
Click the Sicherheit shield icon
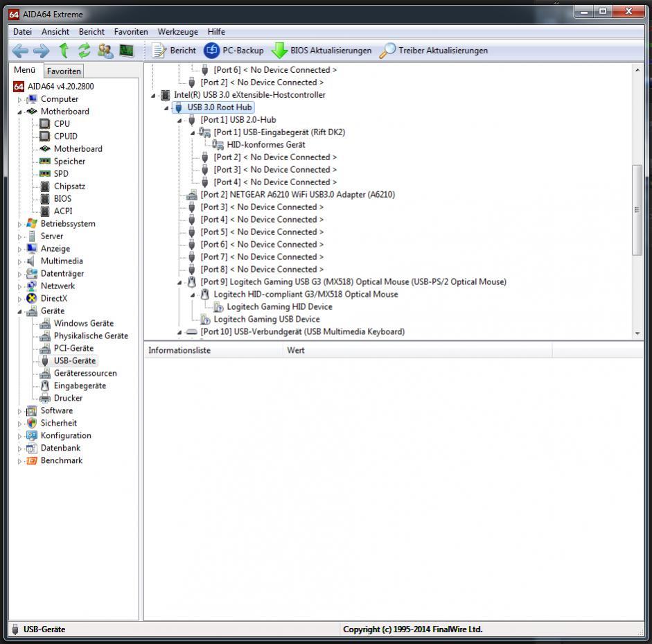(x=32, y=423)
